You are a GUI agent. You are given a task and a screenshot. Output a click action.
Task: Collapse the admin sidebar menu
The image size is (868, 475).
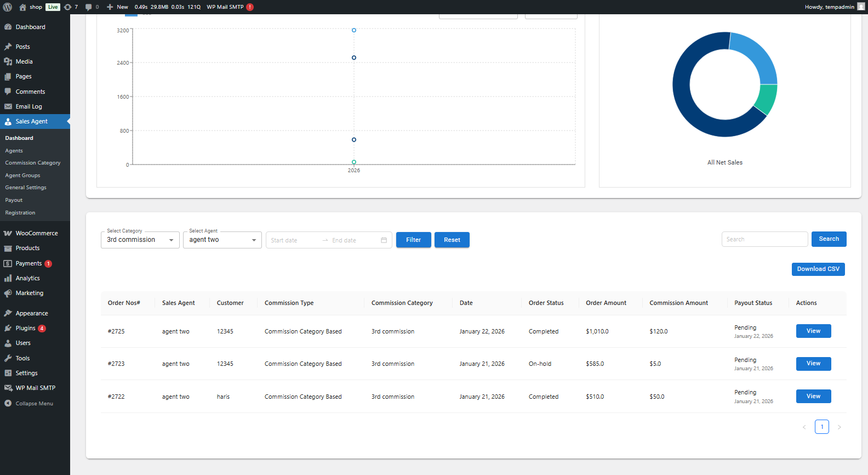click(34, 404)
